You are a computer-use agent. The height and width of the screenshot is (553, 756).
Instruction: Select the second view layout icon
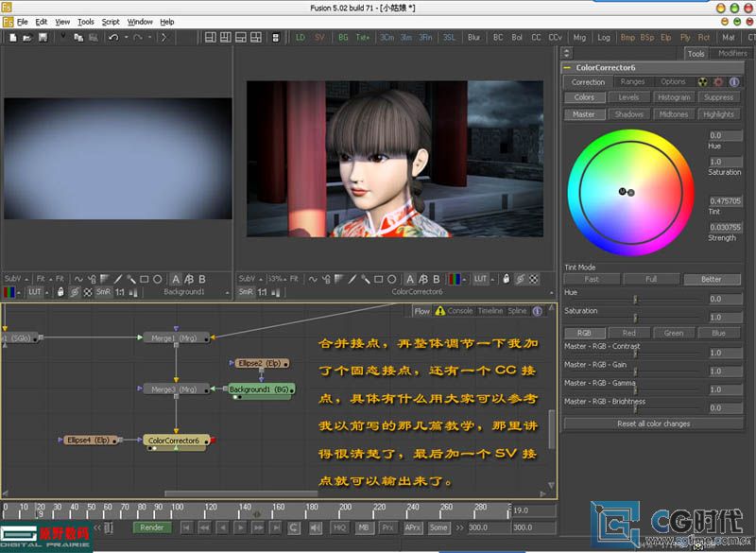tap(225, 38)
